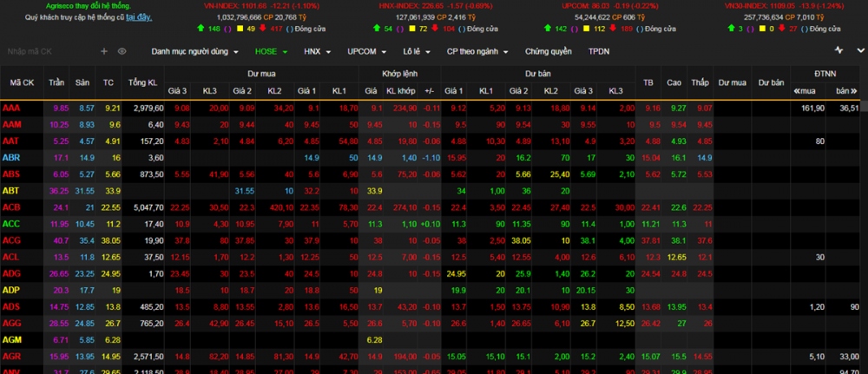This screenshot has height=374, width=868.
Task: Select stock symbol ACC
Action: tap(11, 224)
